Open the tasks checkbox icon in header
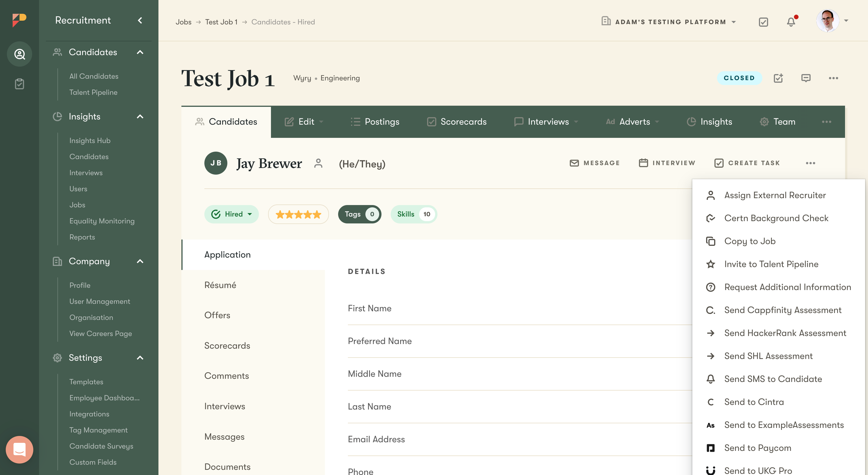 tap(763, 22)
